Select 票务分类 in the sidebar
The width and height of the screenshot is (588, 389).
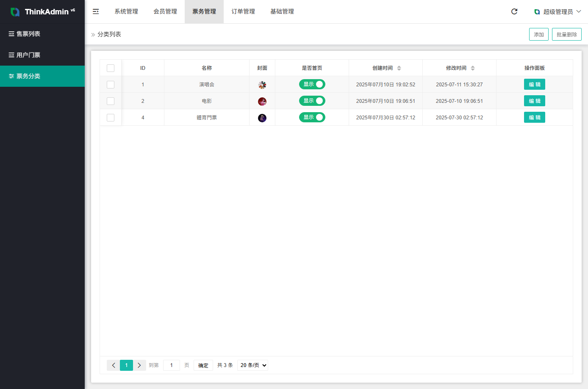point(42,76)
